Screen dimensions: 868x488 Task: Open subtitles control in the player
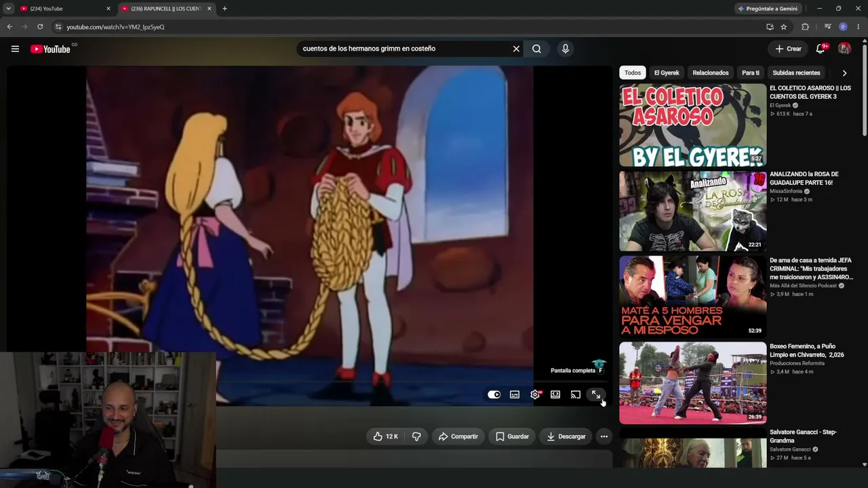tap(515, 394)
